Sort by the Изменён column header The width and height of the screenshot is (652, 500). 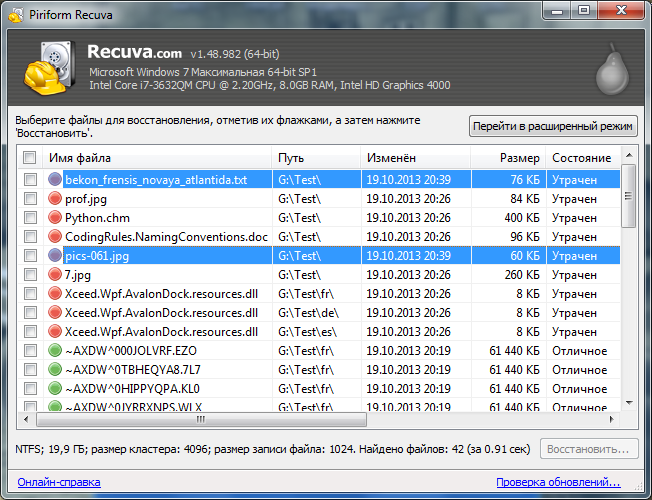(415, 158)
